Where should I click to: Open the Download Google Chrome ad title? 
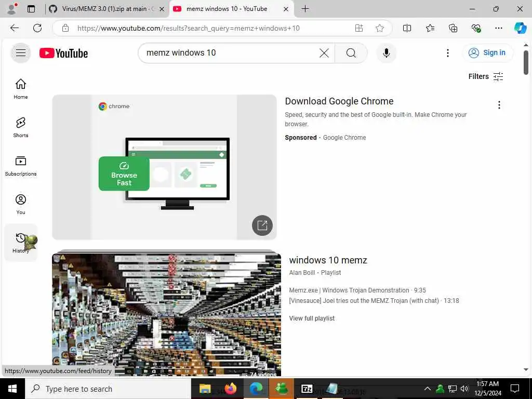(339, 101)
